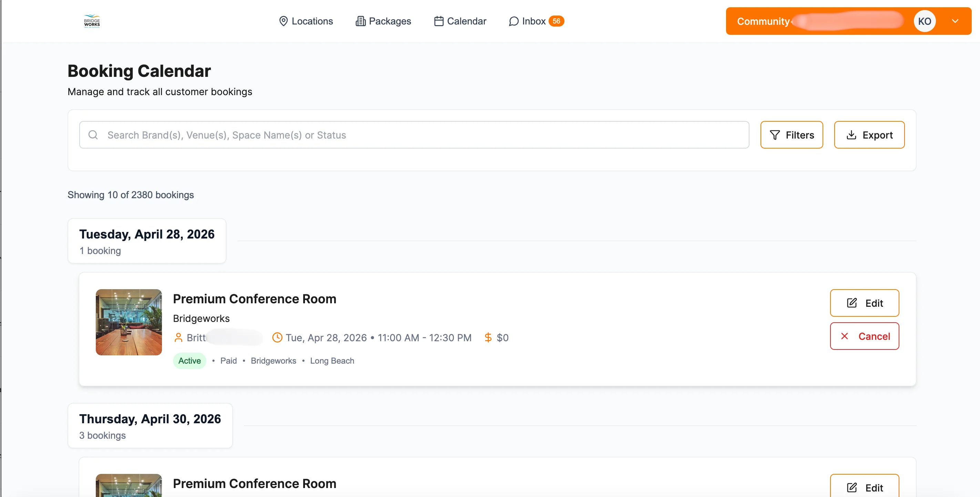Click the dollar icon beside $0
The width and height of the screenshot is (980, 497).
click(488, 338)
